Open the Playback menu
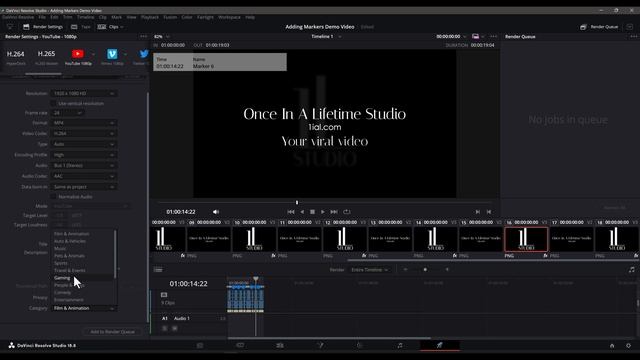Viewport: 640px width, 360px height. (x=150, y=17)
